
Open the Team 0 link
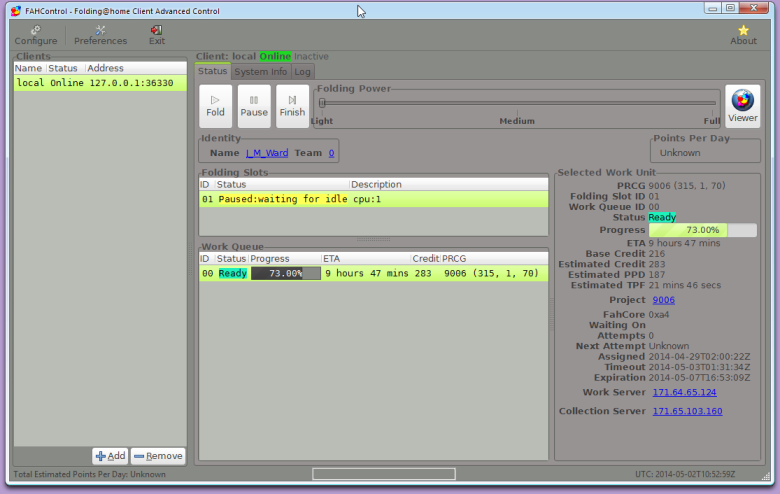[x=331, y=153]
